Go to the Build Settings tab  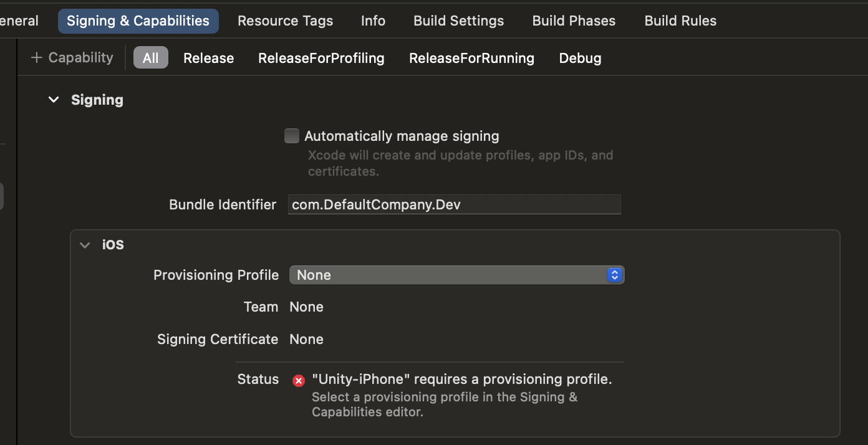pyautogui.click(x=458, y=21)
